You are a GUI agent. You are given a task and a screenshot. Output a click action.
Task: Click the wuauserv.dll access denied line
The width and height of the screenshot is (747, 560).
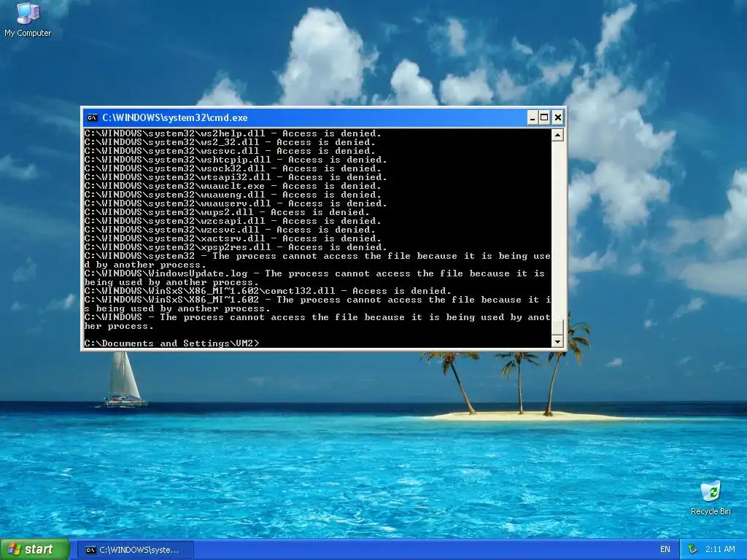[236, 203]
